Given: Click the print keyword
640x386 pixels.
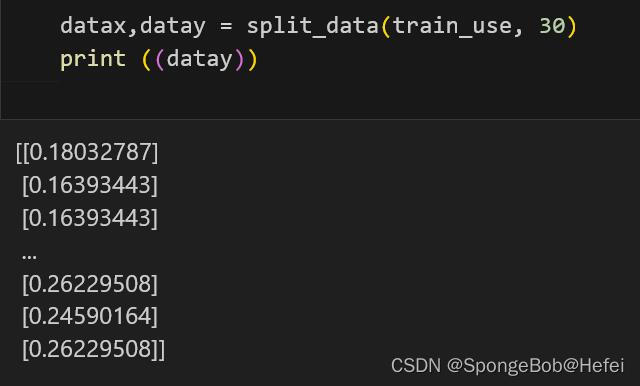Looking at the screenshot, I should (93, 60).
